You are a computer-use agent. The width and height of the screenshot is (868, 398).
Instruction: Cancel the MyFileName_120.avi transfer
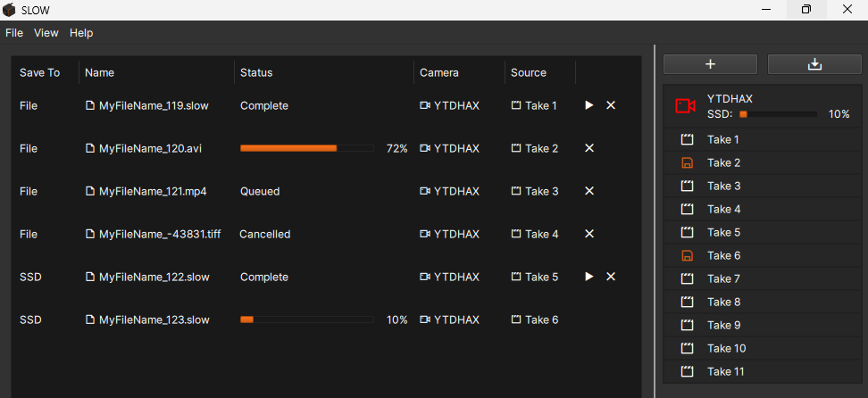tap(589, 148)
